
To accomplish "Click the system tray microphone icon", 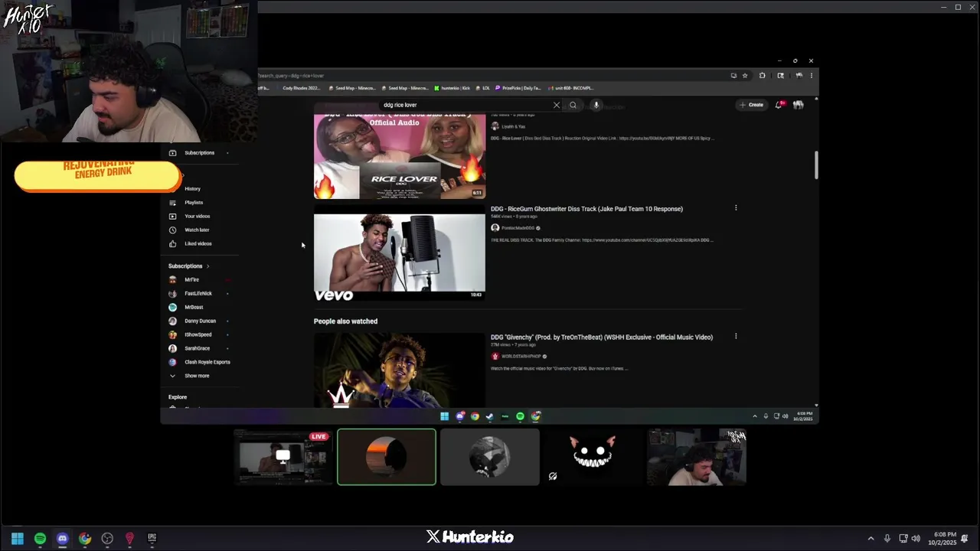I will coord(887,539).
